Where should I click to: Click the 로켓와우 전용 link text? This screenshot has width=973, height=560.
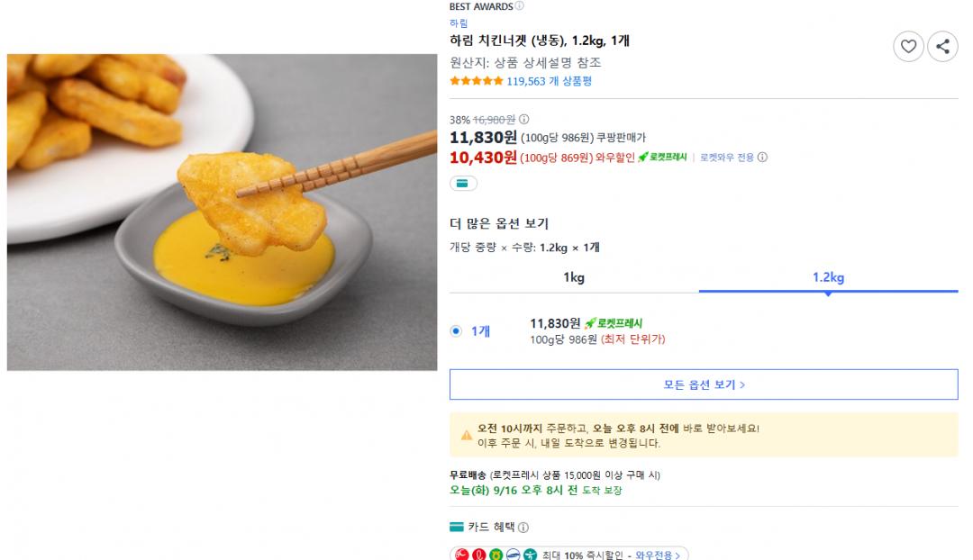(726, 158)
